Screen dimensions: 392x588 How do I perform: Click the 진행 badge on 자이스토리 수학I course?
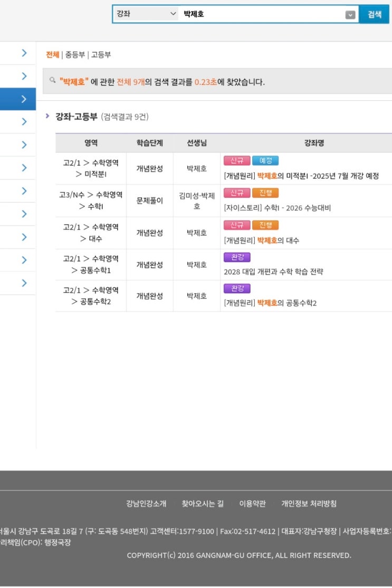click(265, 193)
